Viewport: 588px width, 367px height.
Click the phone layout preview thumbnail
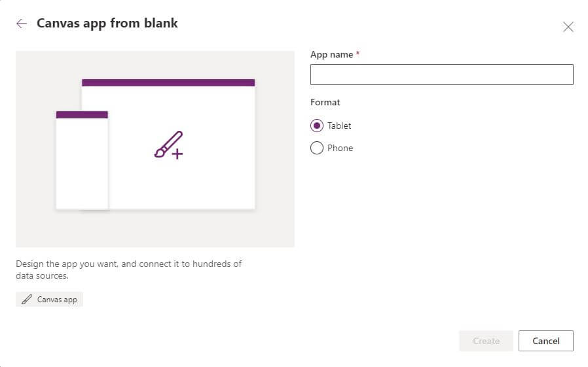pos(82,160)
